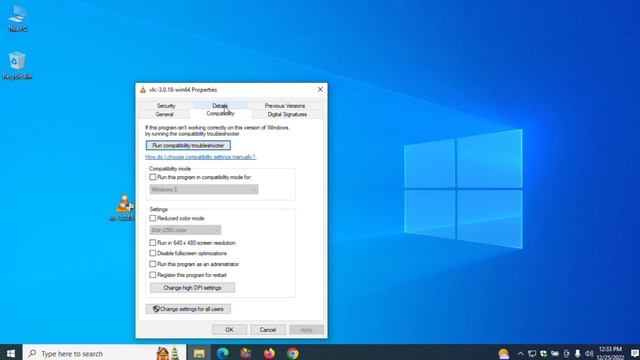Launch Google Chrome from the taskbar

(x=293, y=353)
